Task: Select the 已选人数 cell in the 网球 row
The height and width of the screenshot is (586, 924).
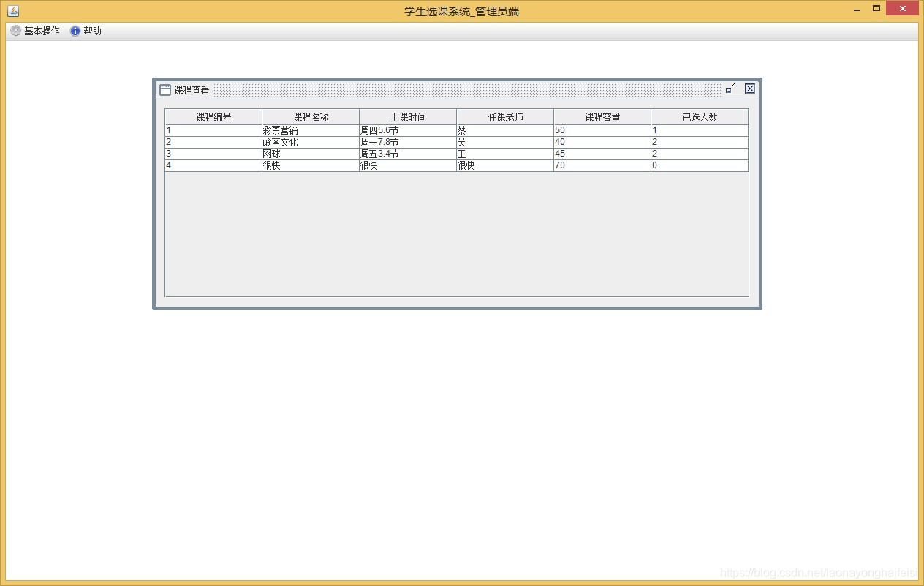Action: pos(700,154)
